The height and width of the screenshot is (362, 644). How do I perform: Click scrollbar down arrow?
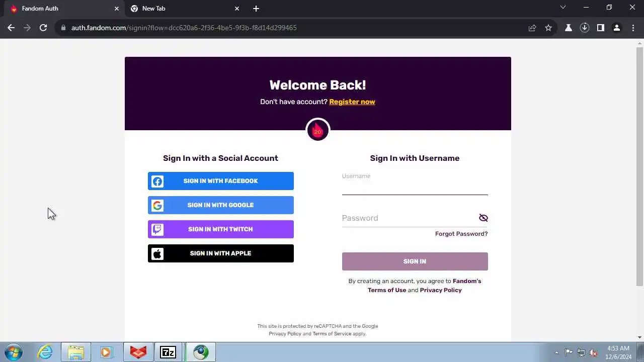pyautogui.click(x=639, y=337)
